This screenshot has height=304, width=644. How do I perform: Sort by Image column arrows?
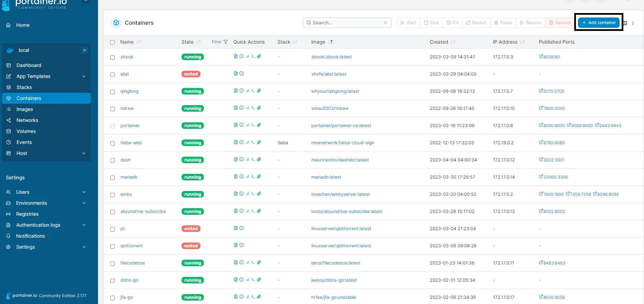[330, 42]
